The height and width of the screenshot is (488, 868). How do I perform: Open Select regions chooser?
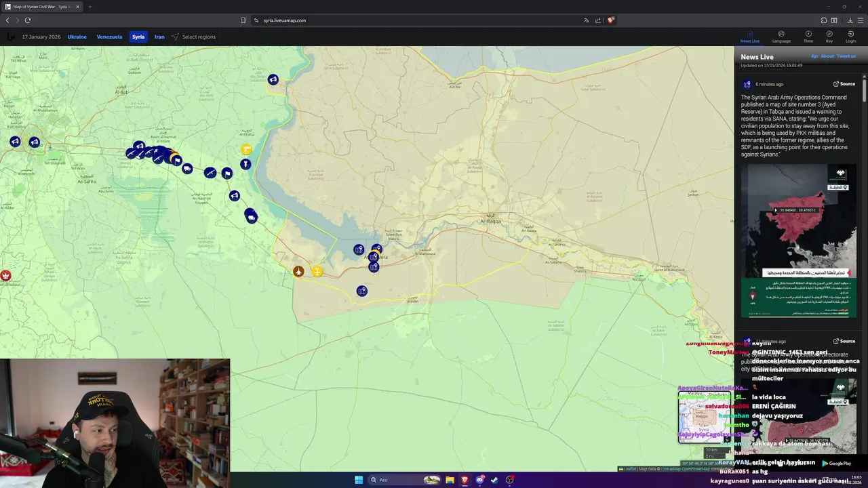pos(193,37)
